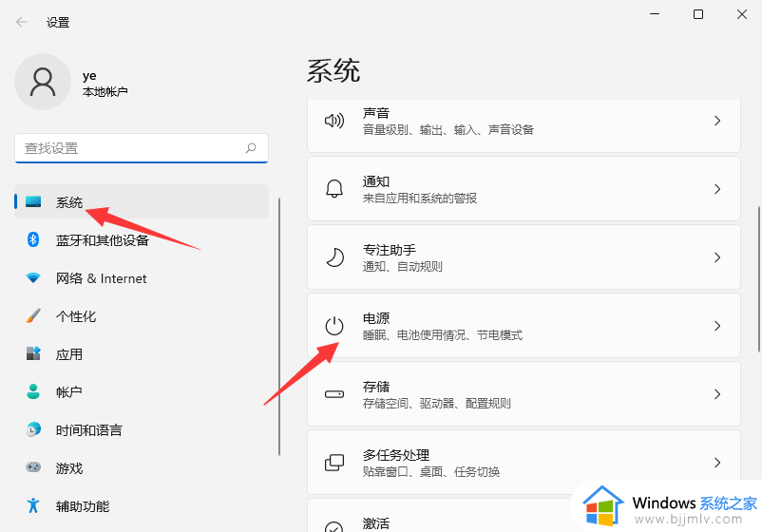Select the 个性化 paintbrush icon

click(33, 315)
